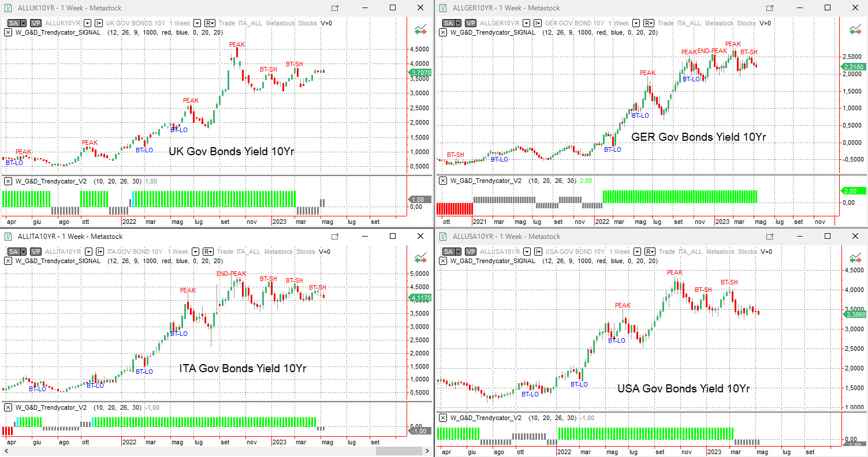This screenshot has height=457, width=868.
Task: Click the -1,00 indicator value label on the ITA chart axis
Action: click(420, 431)
